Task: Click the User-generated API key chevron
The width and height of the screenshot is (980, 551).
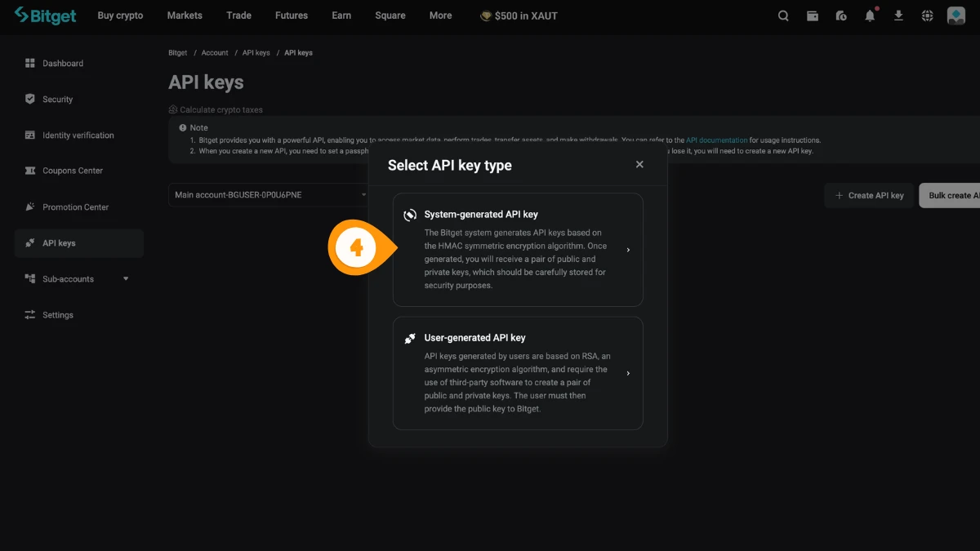Action: 628,373
